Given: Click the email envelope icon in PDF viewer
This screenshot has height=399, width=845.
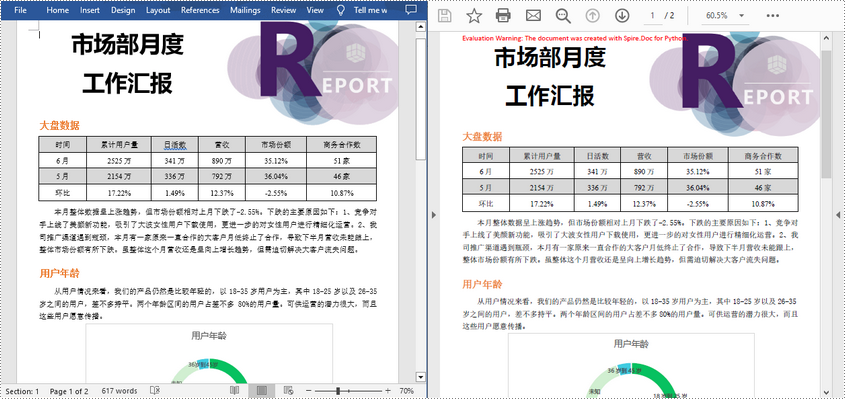Looking at the screenshot, I should pos(533,16).
